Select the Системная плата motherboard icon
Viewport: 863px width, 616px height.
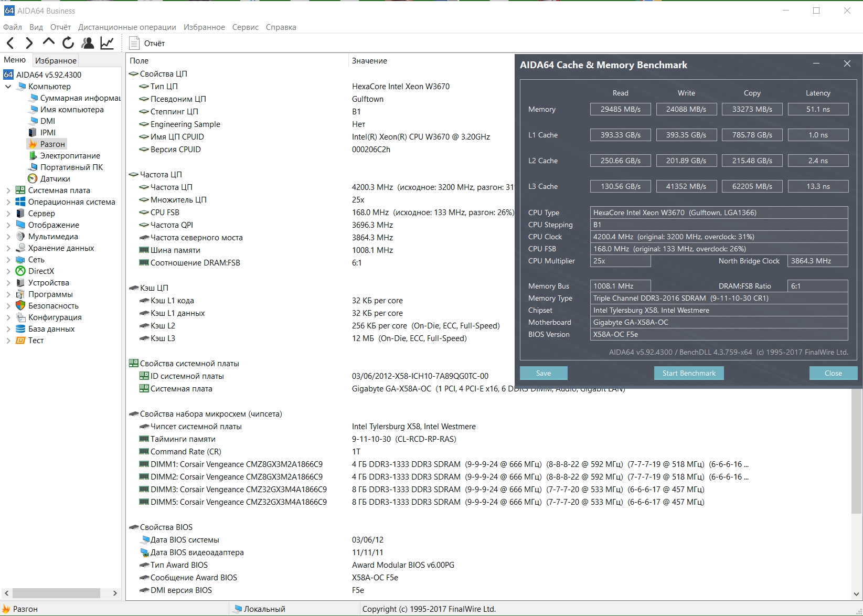[20, 190]
